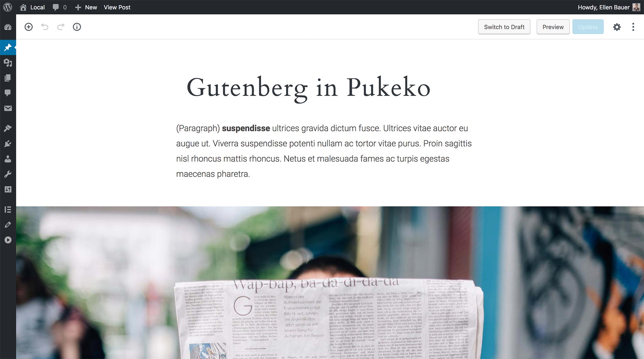Viewport: 644px width, 359px height.
Task: Toggle the undo action
Action: coord(45,27)
